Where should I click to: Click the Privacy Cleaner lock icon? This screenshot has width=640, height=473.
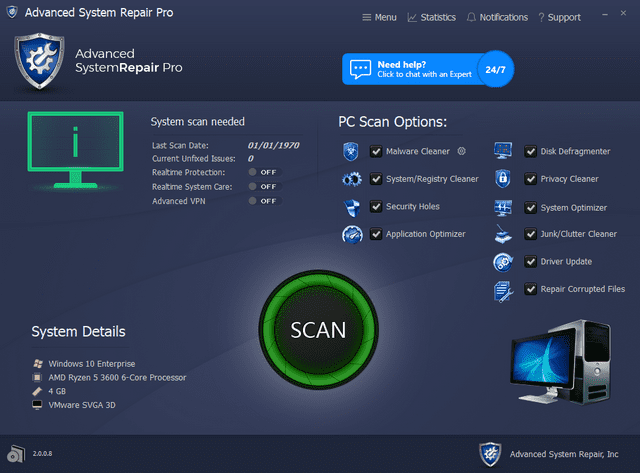click(x=503, y=179)
